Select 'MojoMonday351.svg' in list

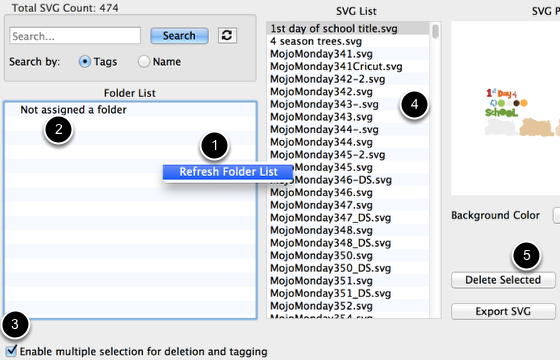(x=348, y=281)
